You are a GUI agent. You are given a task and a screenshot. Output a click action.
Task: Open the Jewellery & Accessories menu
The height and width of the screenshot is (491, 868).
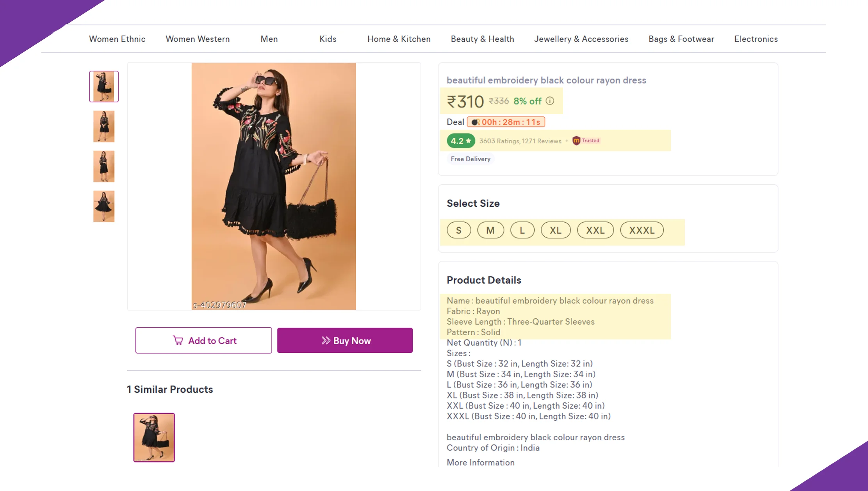tap(581, 39)
